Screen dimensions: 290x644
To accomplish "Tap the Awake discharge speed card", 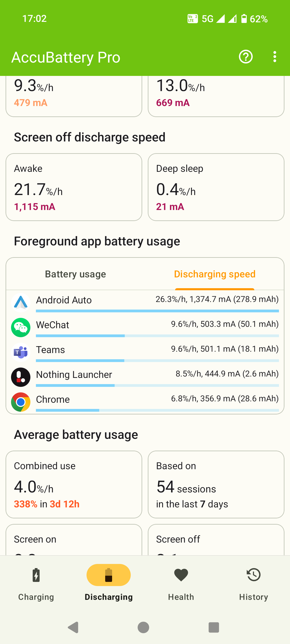I will (74, 187).
